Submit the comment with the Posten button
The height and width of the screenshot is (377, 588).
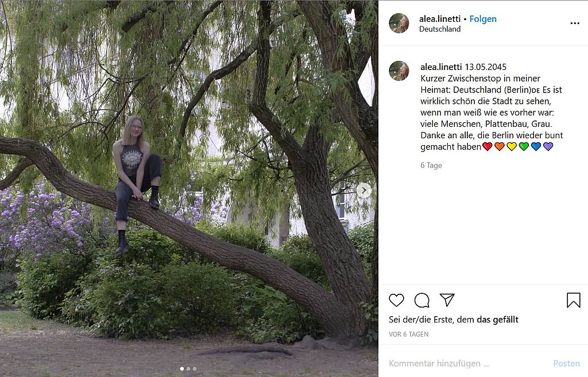(566, 363)
